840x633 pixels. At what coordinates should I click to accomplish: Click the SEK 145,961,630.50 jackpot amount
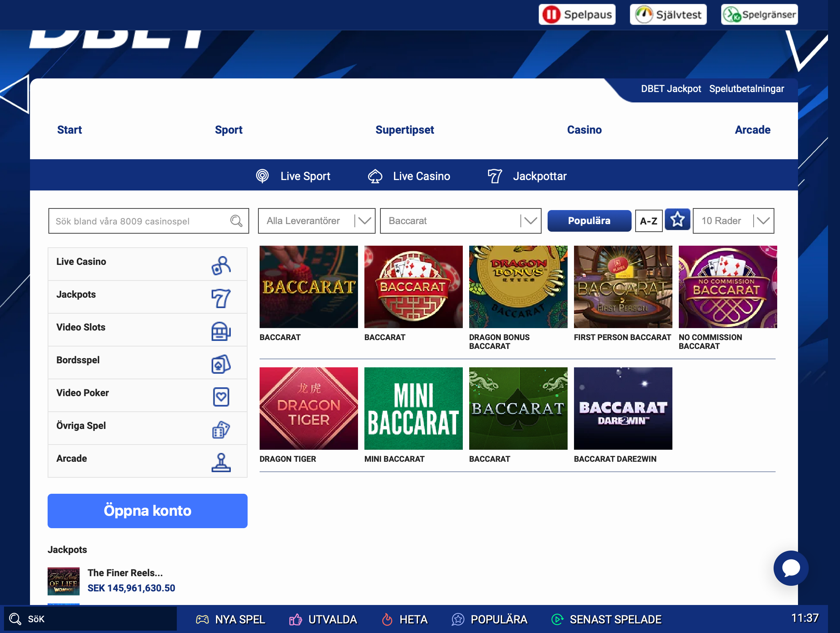(x=131, y=588)
